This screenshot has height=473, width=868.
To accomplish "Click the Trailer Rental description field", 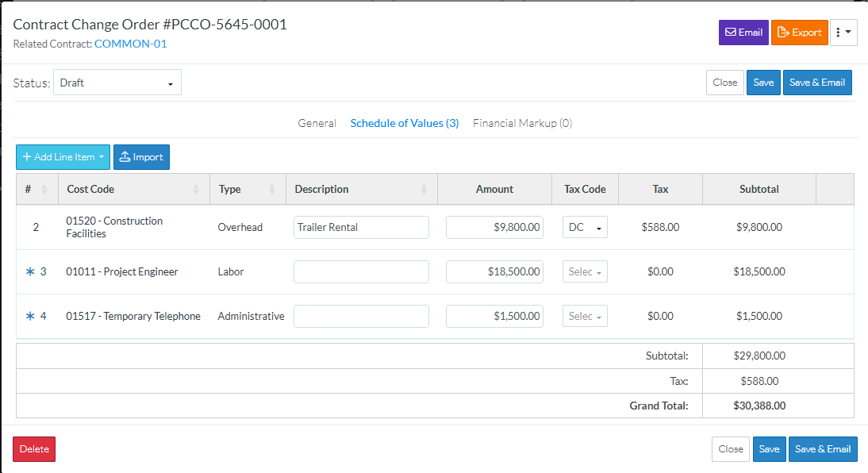I will [x=361, y=228].
